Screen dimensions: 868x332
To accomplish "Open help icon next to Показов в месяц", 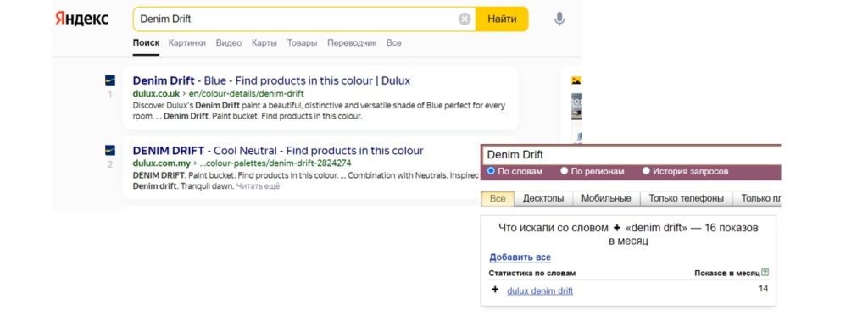I will pos(765,272).
